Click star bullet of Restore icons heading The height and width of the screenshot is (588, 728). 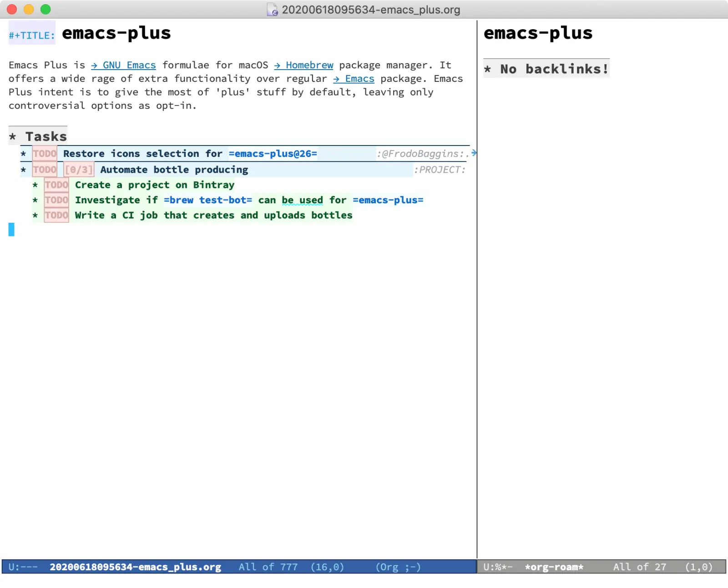point(23,154)
